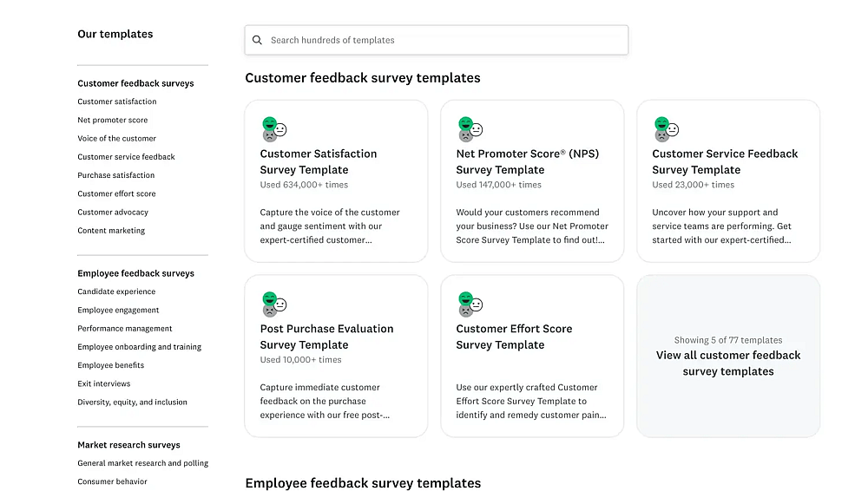
Task: Open Customer Satisfaction Survey Template title
Action: click(x=319, y=161)
